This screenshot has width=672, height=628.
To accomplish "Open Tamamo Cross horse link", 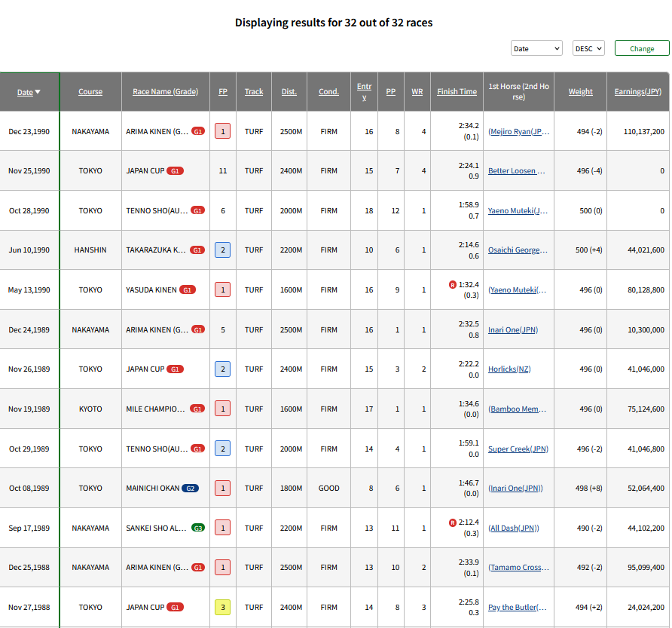I will click(518, 567).
